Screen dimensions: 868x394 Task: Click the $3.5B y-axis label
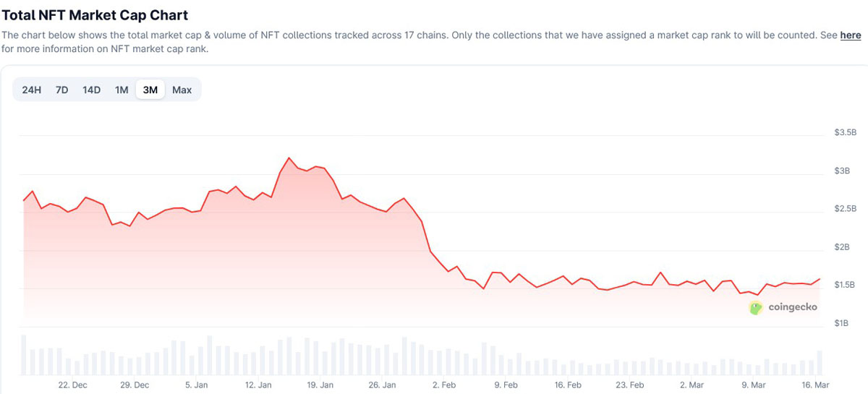pyautogui.click(x=845, y=133)
